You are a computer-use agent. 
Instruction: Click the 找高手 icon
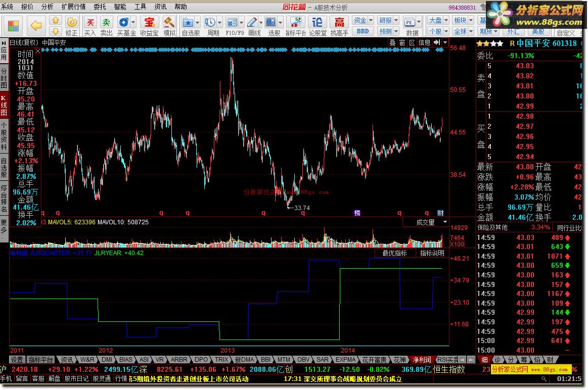(339, 22)
